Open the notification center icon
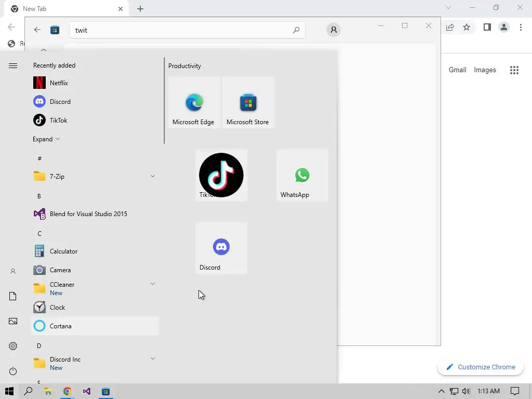This screenshot has width=532, height=399. (x=515, y=391)
